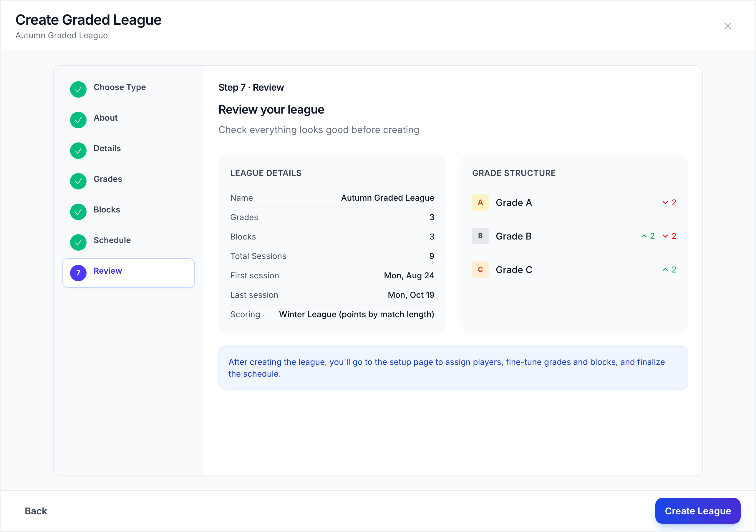Click Grade C green promotion arrow
The width and height of the screenshot is (756, 532).
(x=665, y=270)
